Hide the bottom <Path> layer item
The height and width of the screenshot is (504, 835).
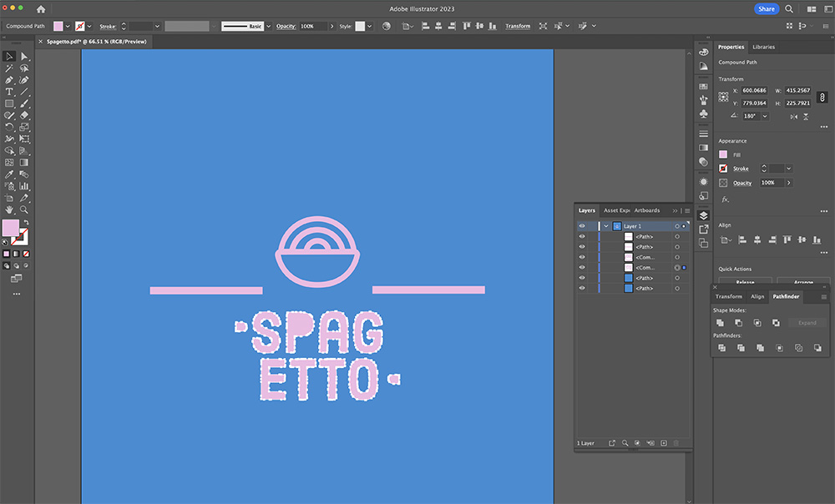(582, 288)
